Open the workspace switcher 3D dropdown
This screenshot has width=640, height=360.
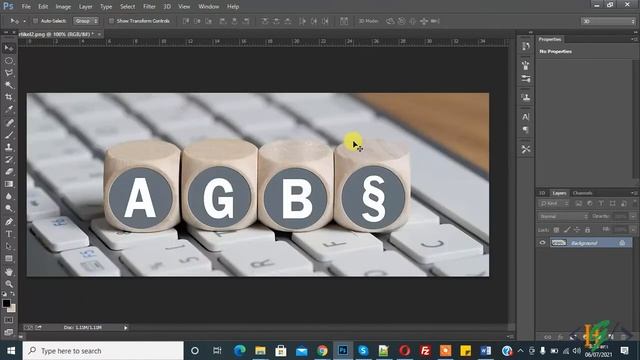608,21
